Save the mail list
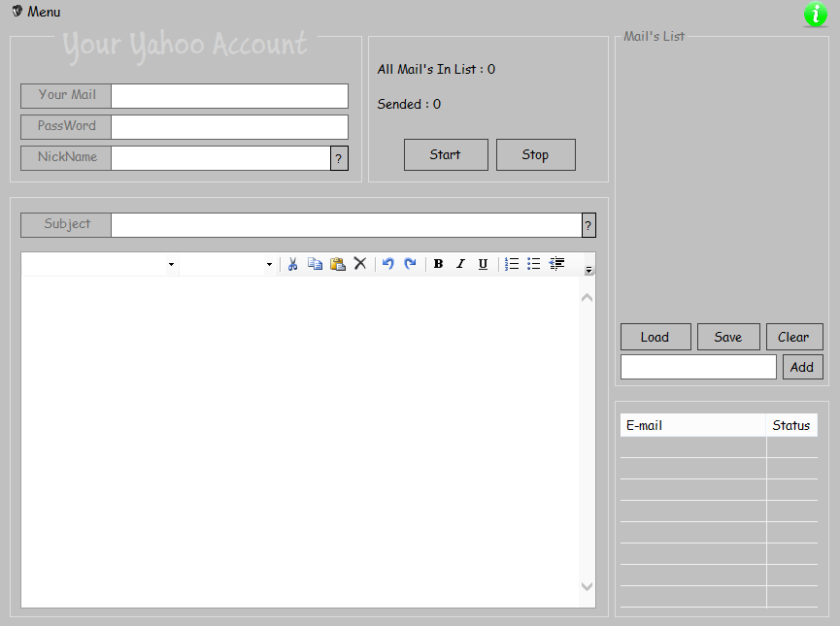 tap(728, 337)
